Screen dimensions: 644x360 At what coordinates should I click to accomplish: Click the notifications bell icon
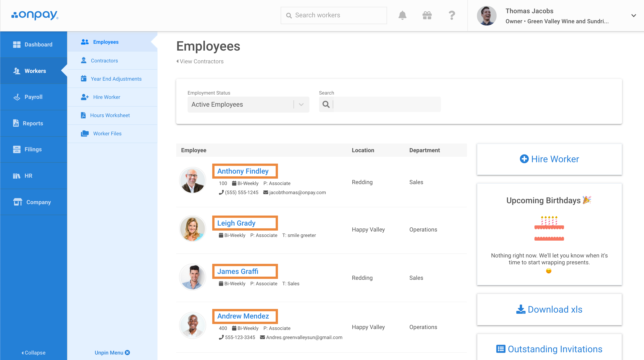click(402, 15)
